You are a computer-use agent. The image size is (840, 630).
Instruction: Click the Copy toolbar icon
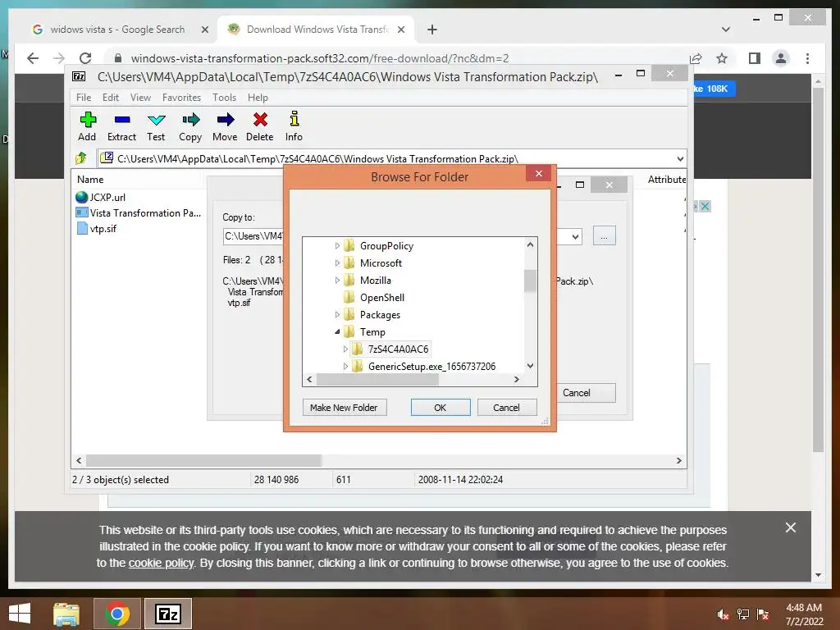pyautogui.click(x=190, y=120)
